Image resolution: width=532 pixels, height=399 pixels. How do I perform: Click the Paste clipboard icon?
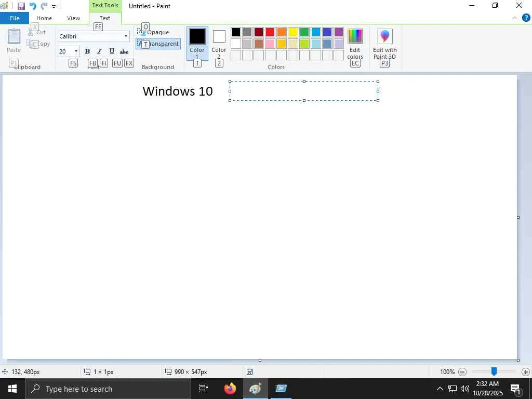[14, 36]
